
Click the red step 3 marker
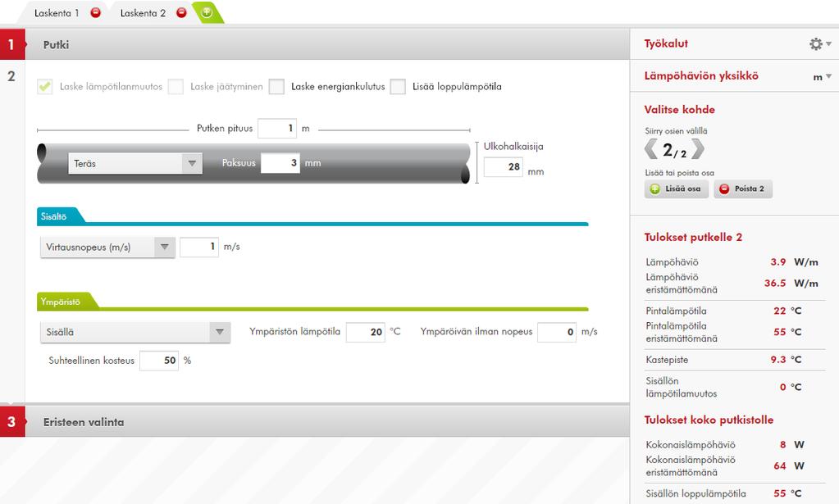[x=11, y=422]
